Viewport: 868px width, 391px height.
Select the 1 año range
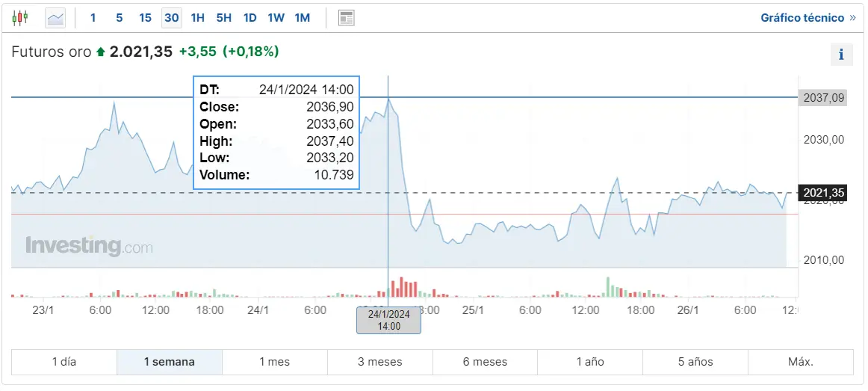point(590,362)
